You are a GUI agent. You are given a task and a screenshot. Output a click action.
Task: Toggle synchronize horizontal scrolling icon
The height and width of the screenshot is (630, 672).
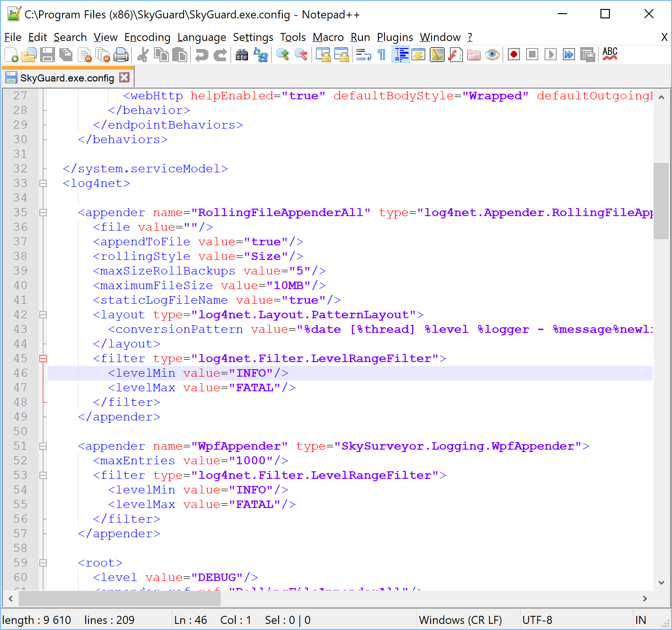(x=341, y=55)
